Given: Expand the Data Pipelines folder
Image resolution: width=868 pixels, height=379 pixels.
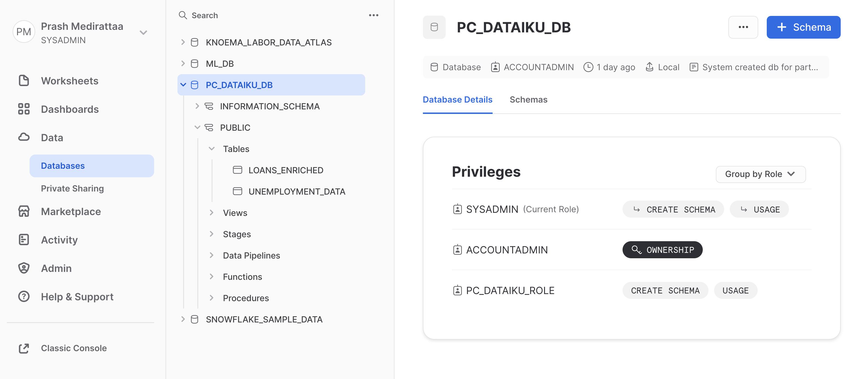Looking at the screenshot, I should point(211,255).
